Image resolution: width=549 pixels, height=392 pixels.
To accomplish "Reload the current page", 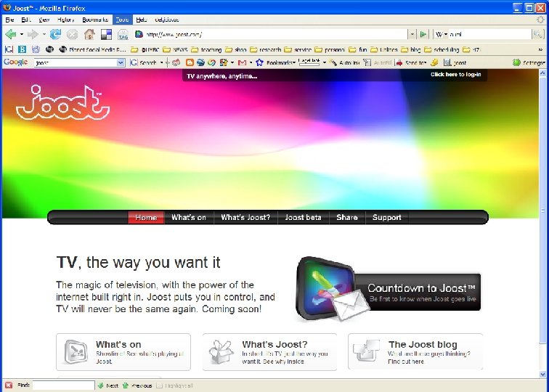I will pyautogui.click(x=55, y=34).
